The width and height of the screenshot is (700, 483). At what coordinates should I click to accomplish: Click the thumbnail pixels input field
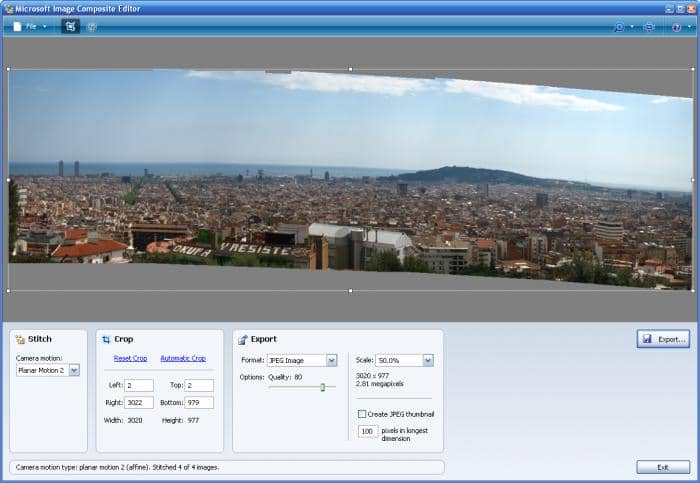(x=368, y=431)
